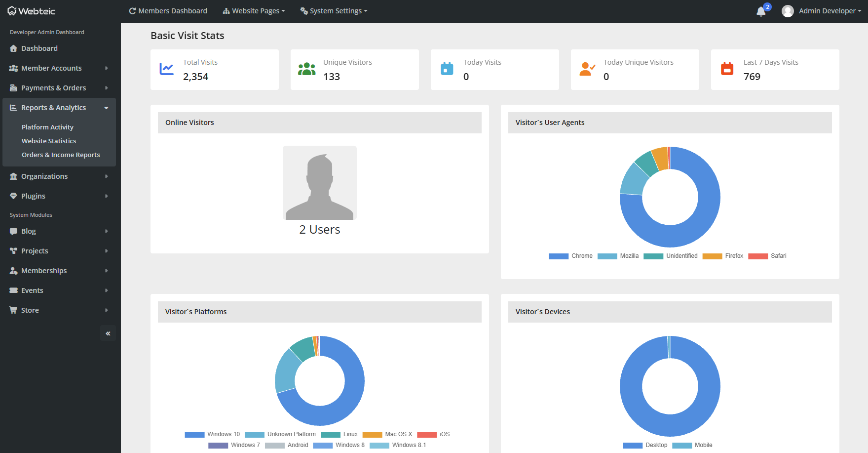Click the Last 7 Days Visits calendar icon

727,69
